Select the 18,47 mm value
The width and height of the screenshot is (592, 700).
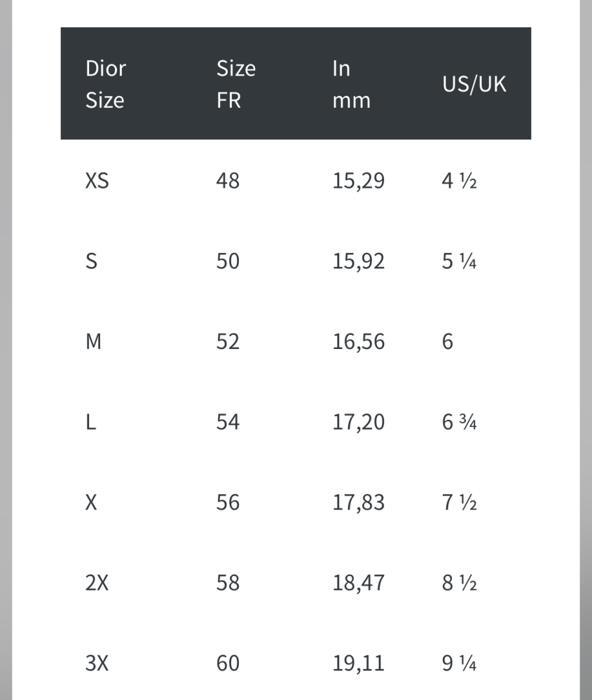point(359,582)
